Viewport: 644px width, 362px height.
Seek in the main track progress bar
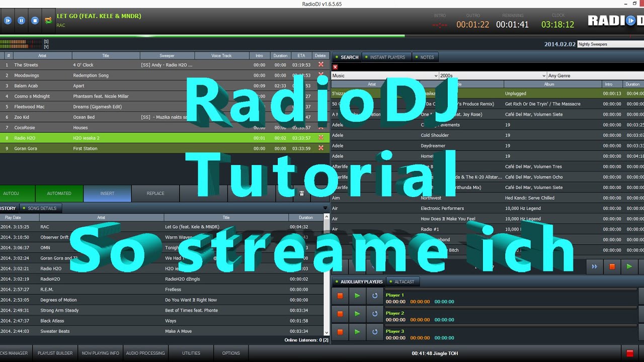322,36
